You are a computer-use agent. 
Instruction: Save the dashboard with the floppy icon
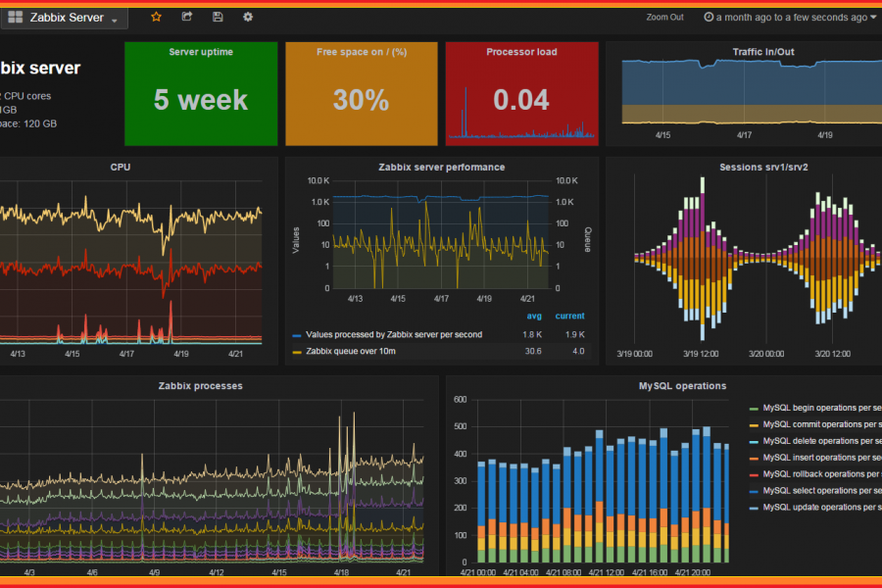tap(218, 17)
